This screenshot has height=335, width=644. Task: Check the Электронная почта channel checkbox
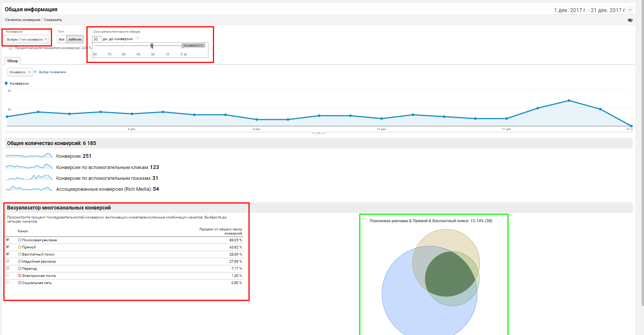click(7, 275)
